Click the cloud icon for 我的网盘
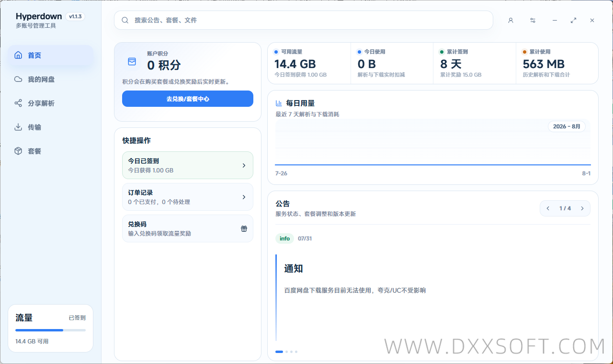613x364 pixels. click(18, 79)
